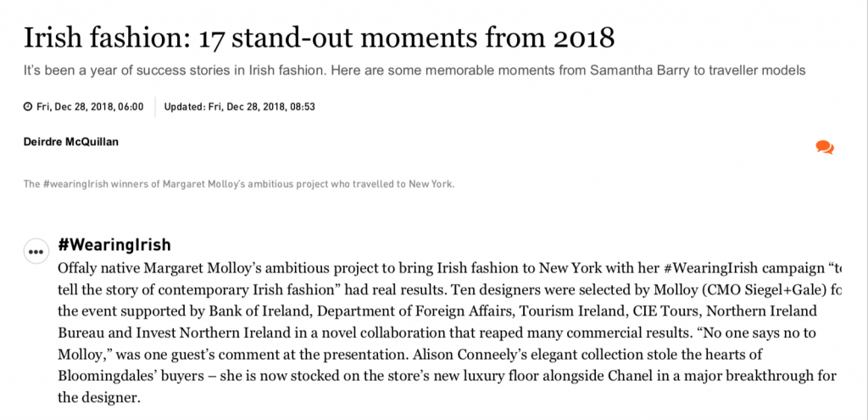Open author Deirdre McQuillan's name link
This screenshot has height=420, width=868.
[71, 142]
